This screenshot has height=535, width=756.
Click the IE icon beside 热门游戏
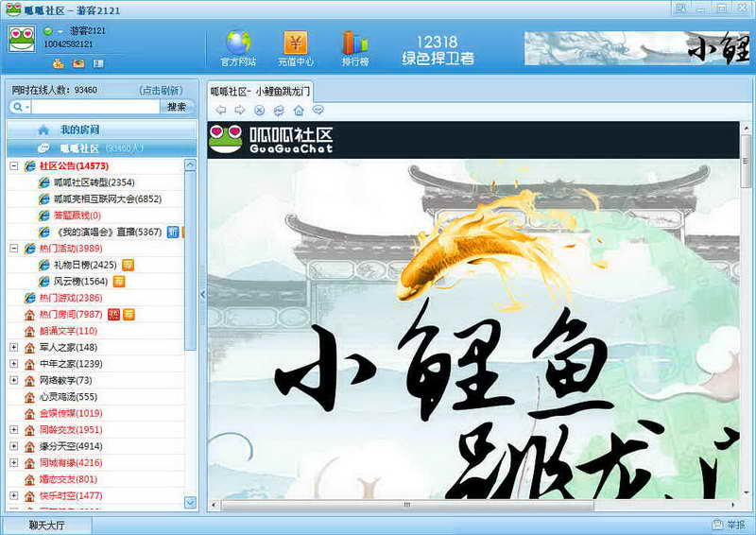pos(30,298)
